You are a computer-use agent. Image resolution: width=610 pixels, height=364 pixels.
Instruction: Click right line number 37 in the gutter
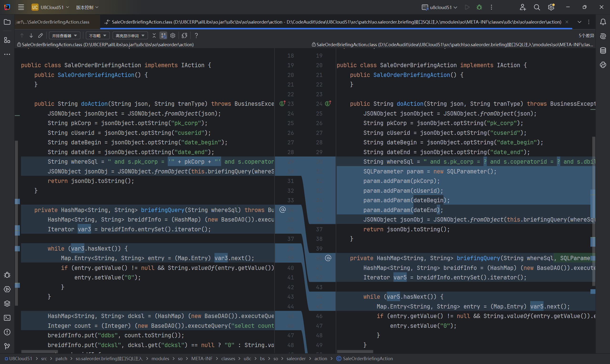pos(319,229)
